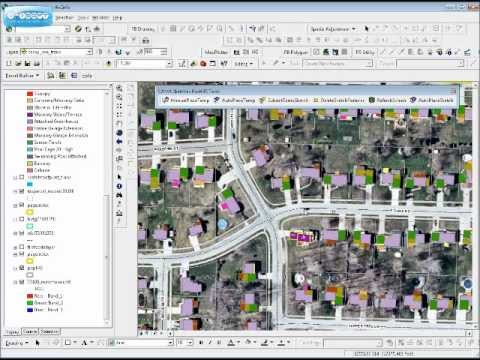Toggle checkbox of layer below cyan filled swatch
The height and width of the screenshot is (360, 480).
click(x=22, y=191)
